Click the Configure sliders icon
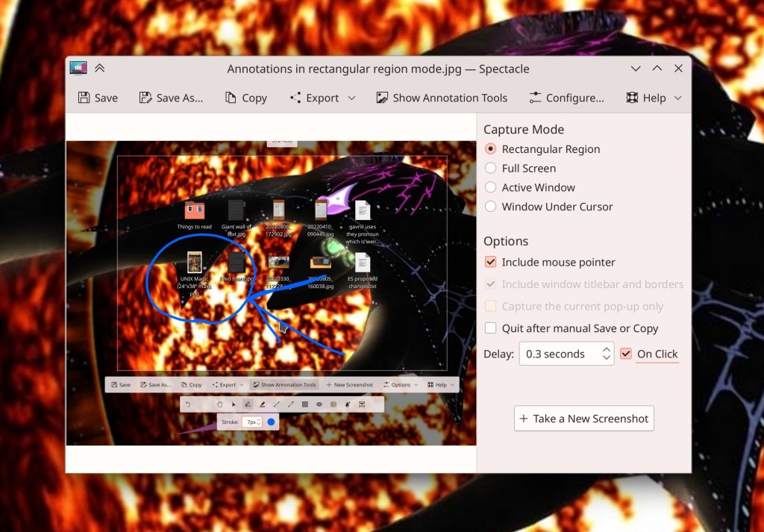The image size is (764, 532). tap(535, 98)
